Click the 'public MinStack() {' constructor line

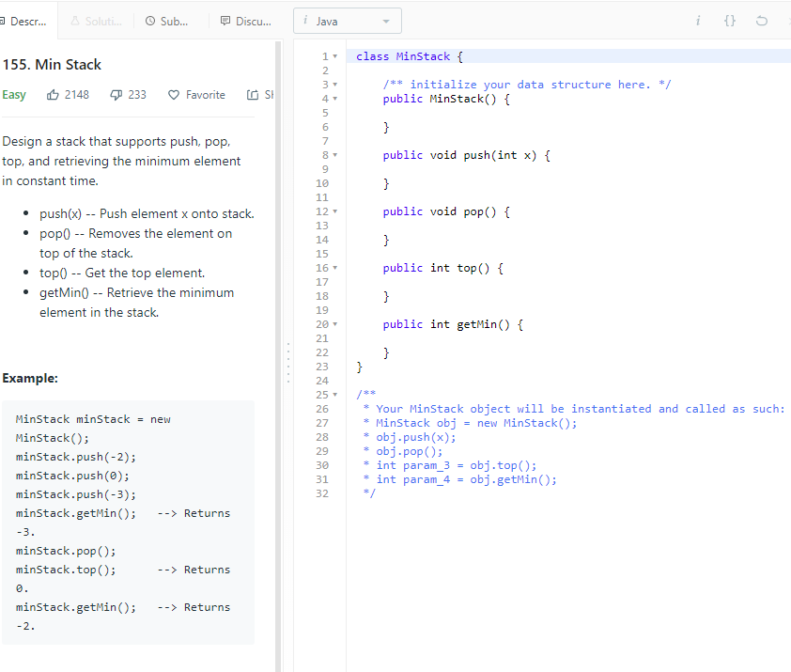click(446, 99)
